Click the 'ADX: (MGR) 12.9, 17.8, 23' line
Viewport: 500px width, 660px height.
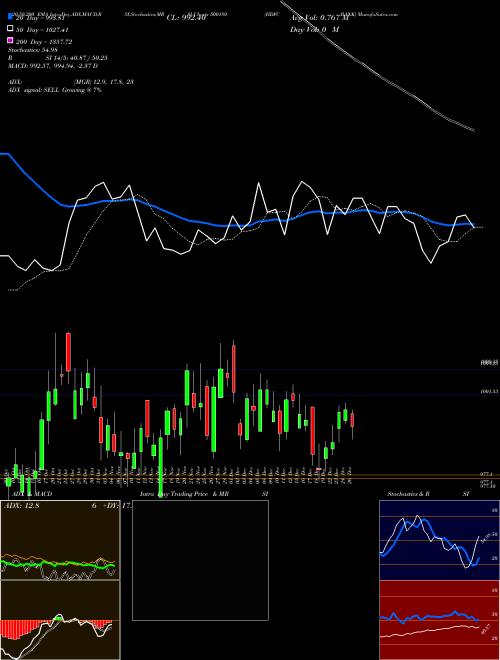tap(71, 82)
